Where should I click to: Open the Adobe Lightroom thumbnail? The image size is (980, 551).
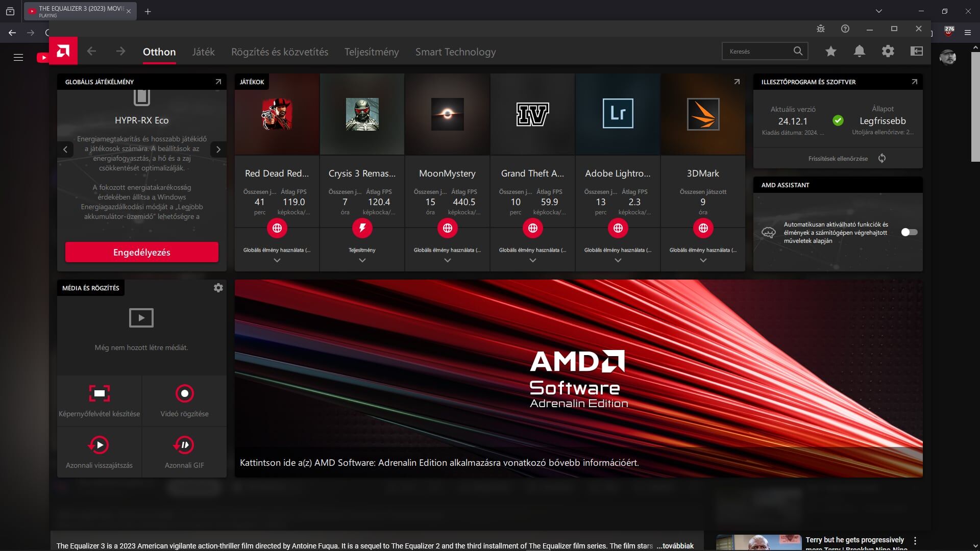(x=618, y=114)
